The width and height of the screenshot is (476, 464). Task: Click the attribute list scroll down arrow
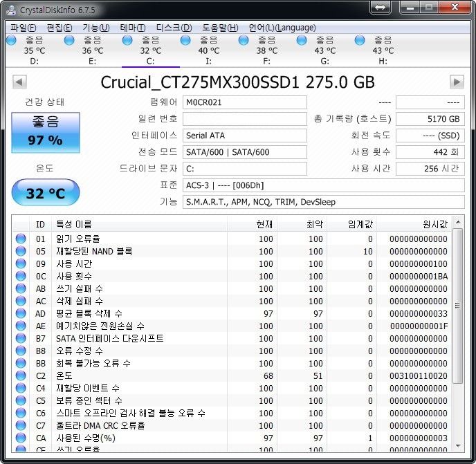(x=458, y=446)
